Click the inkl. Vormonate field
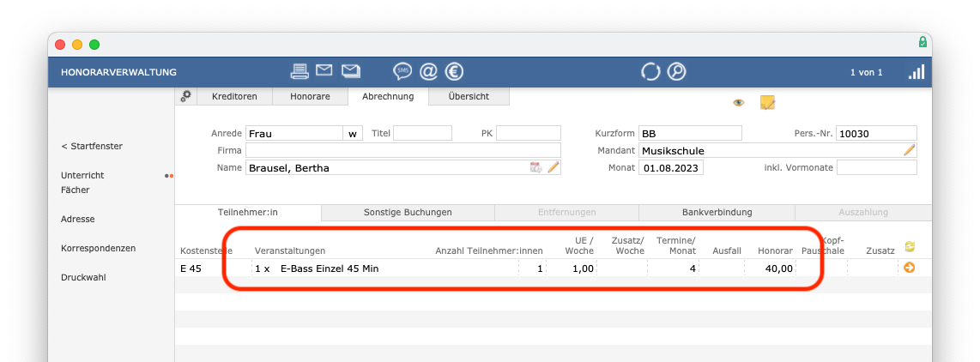The height and width of the screenshot is (362, 980). point(877,167)
